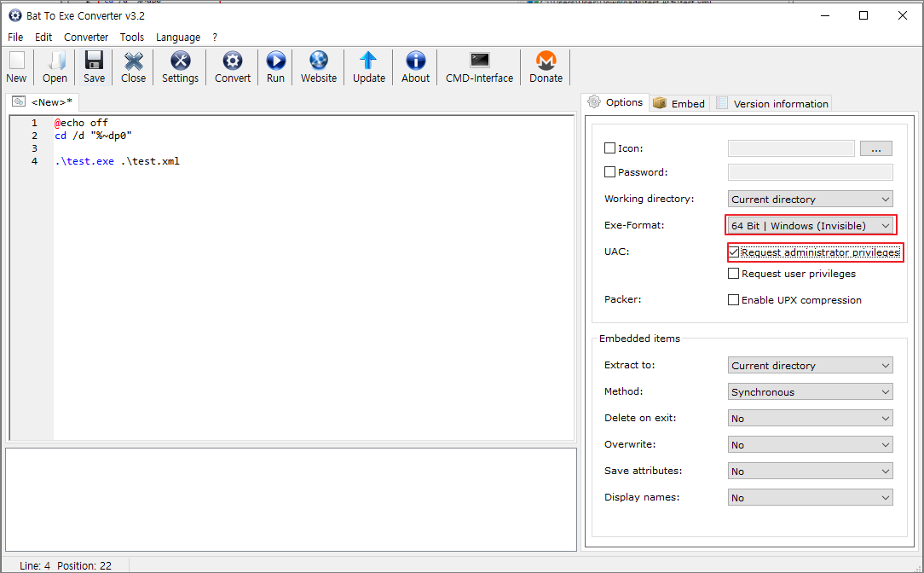The width and height of the screenshot is (924, 573).
Task: Click the "UAC:" label
Action: coord(616,252)
